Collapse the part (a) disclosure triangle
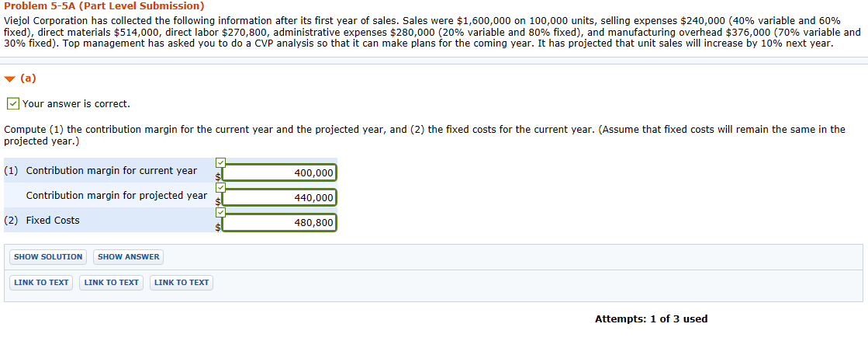The height and width of the screenshot is (341, 868). (x=9, y=78)
